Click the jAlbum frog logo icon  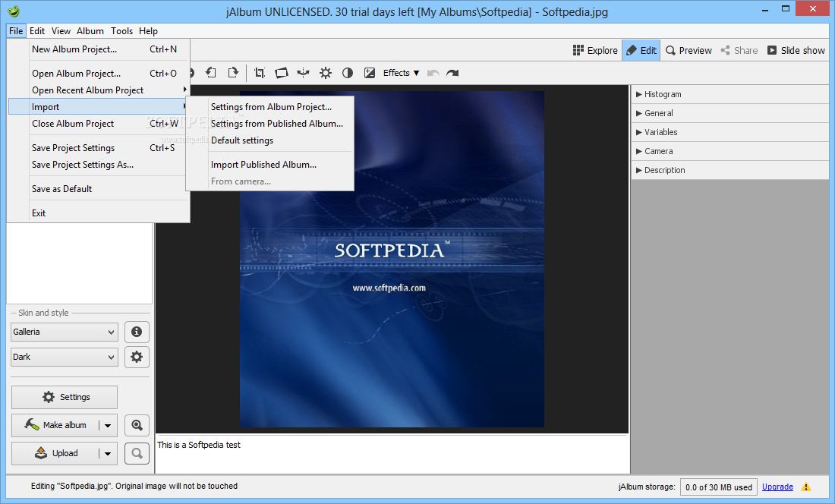click(14, 11)
